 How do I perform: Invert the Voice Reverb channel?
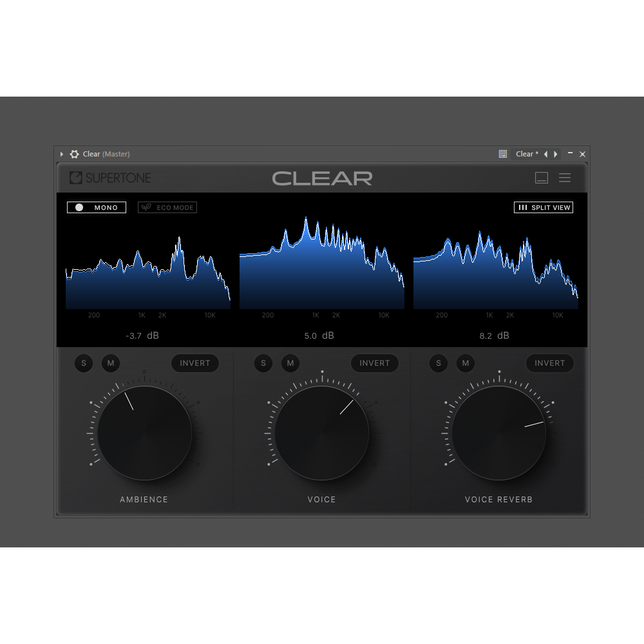[x=550, y=363]
